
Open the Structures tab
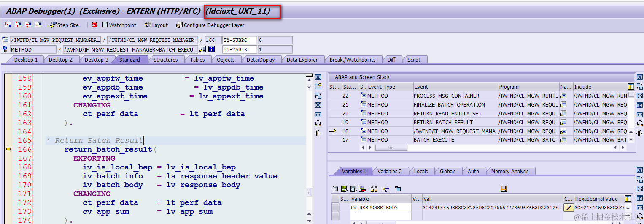click(165, 60)
